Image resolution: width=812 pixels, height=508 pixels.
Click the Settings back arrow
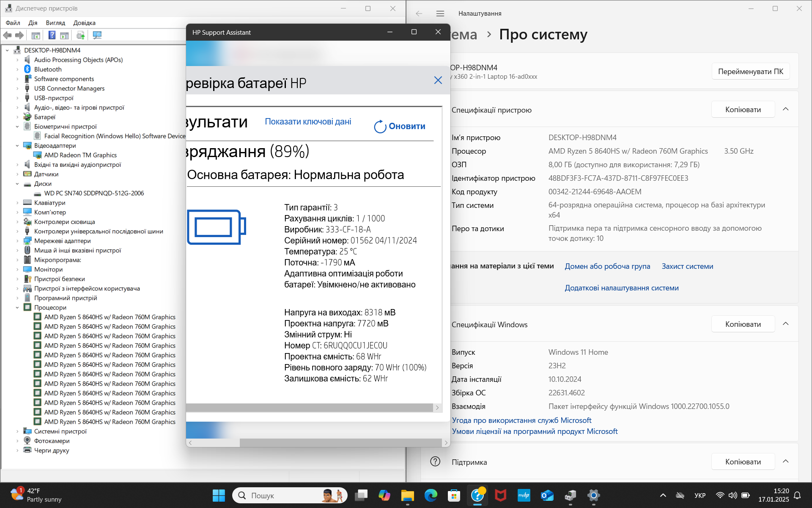[x=419, y=14]
